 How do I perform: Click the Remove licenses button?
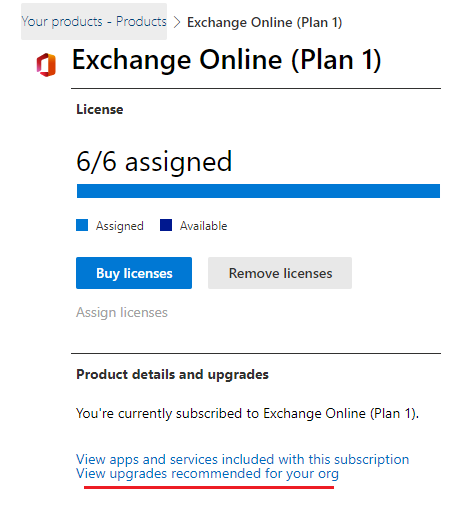tap(280, 273)
